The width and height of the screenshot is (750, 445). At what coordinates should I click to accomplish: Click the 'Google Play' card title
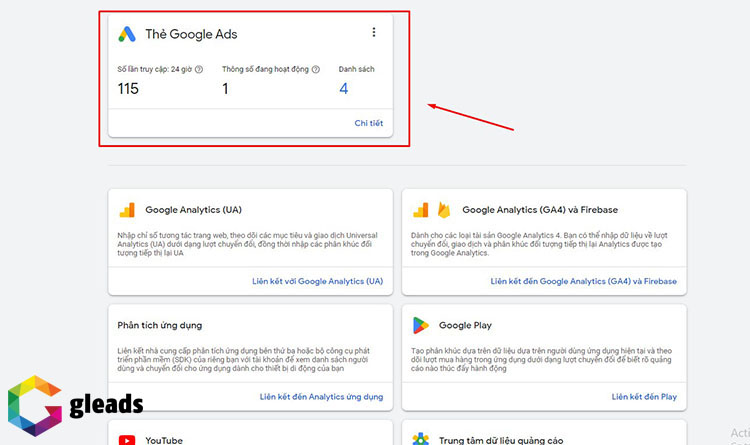coord(465,325)
